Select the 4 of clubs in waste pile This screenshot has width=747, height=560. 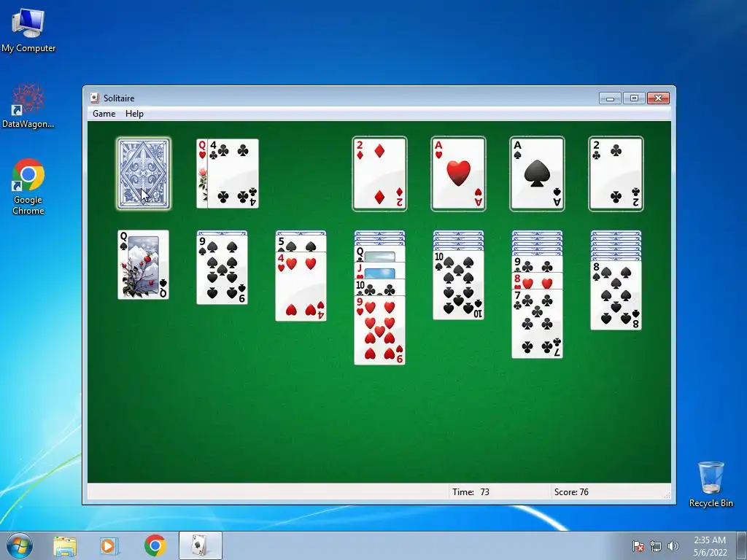click(233, 174)
